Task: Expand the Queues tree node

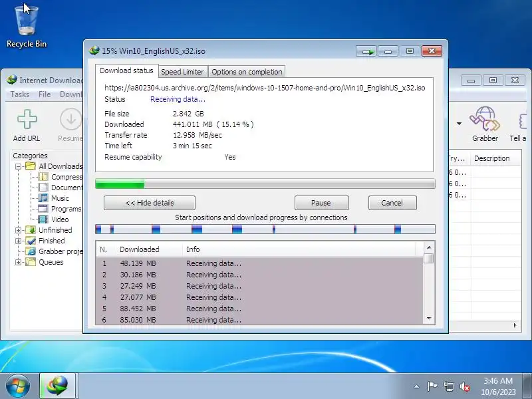Action: click(x=19, y=262)
